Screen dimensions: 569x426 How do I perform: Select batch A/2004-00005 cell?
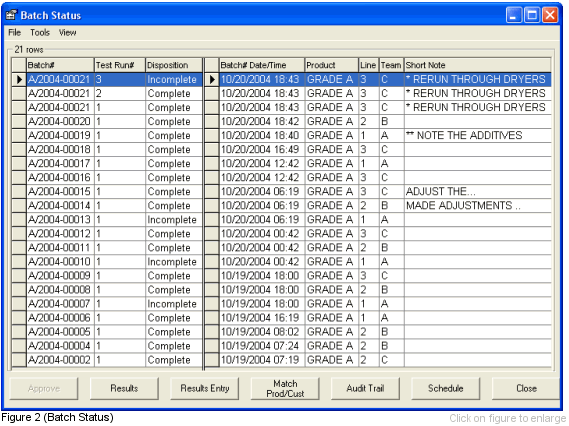point(60,332)
